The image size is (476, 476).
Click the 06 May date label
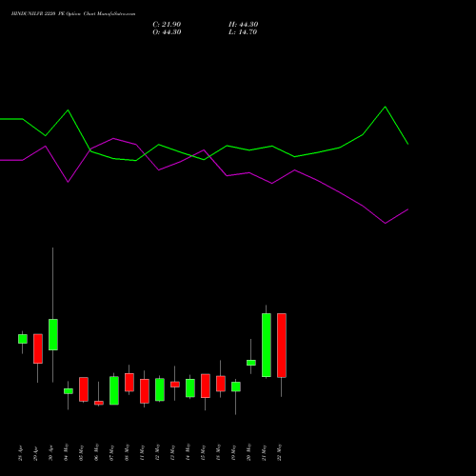pos(97,452)
